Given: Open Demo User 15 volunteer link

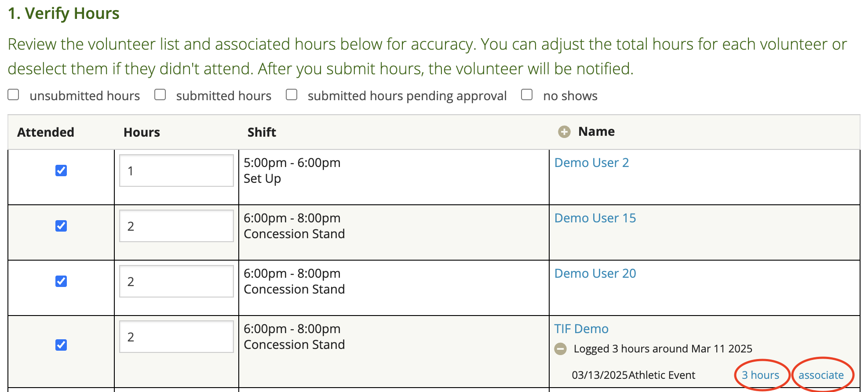Looking at the screenshot, I should point(595,218).
